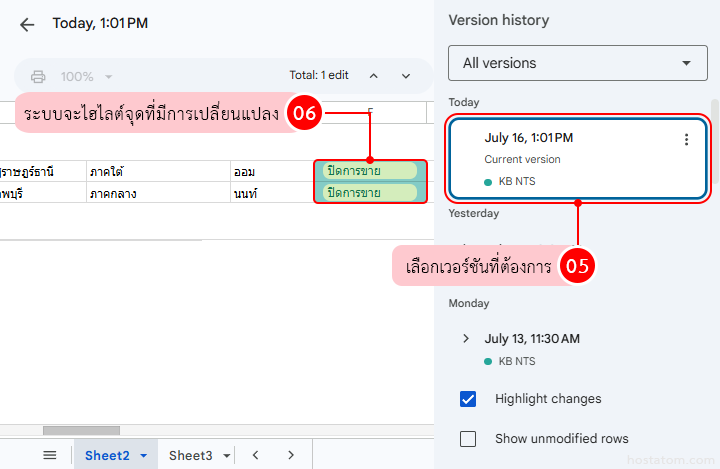Select the July 16, 1:01 PM version
Viewport: 720px width, 469px height.
point(578,159)
